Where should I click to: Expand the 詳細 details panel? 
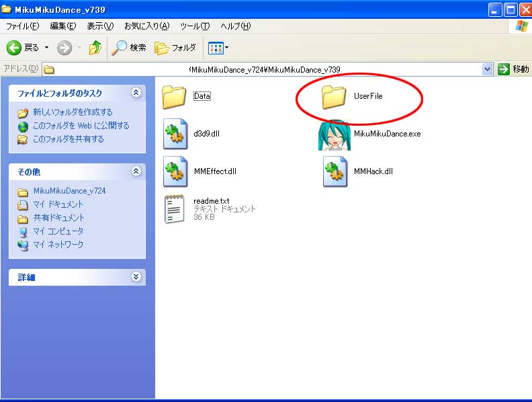click(x=136, y=277)
